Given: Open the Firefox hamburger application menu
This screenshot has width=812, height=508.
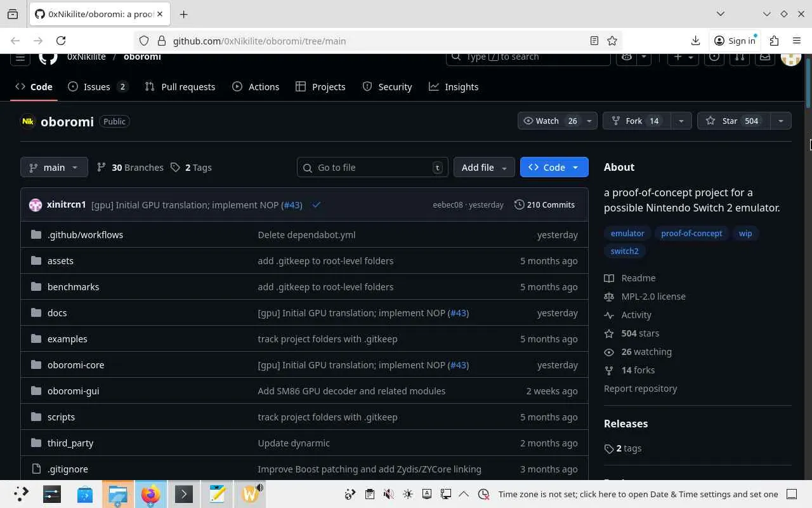Looking at the screenshot, I should coord(797,41).
